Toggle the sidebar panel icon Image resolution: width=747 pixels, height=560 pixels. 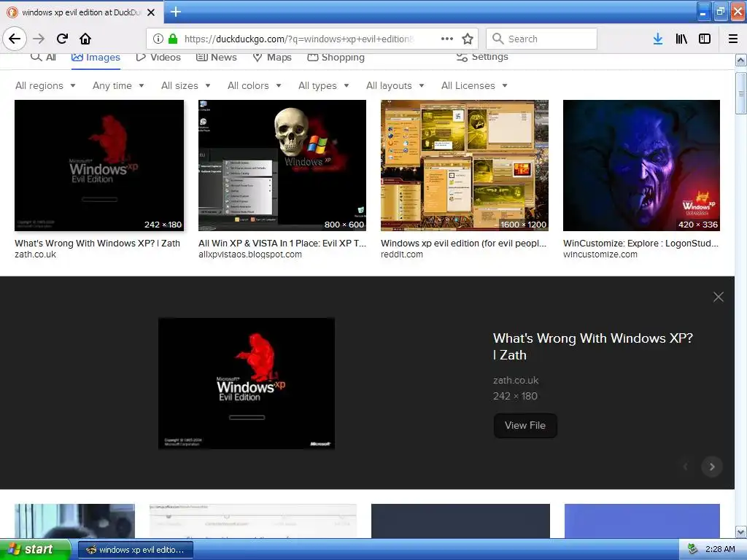coord(705,39)
